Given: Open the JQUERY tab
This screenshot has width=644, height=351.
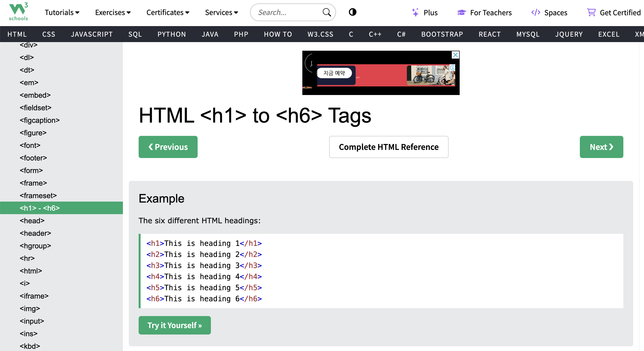Looking at the screenshot, I should 569,34.
